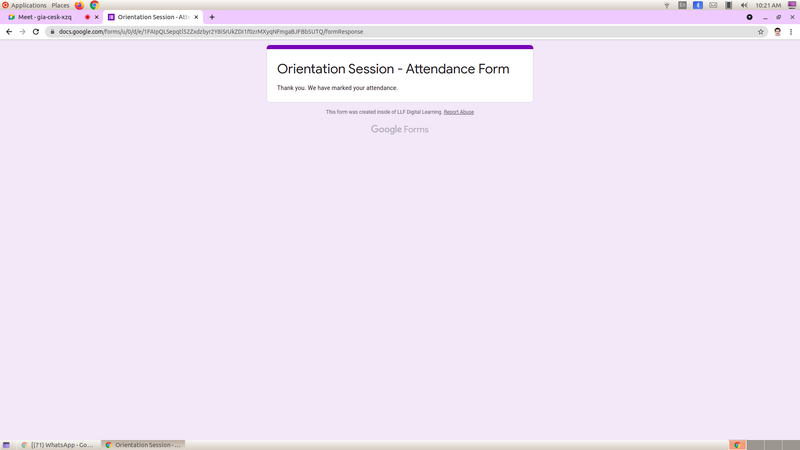Screen dimensions: 800x450
Task: Open the battery indicator
Action: click(729, 5)
